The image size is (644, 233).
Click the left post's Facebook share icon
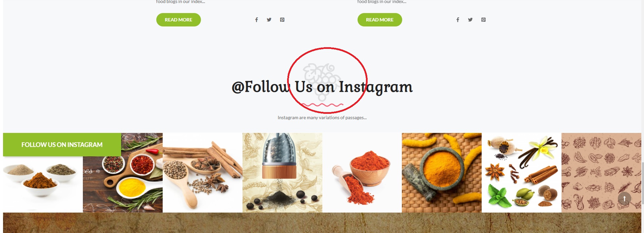[x=257, y=20]
